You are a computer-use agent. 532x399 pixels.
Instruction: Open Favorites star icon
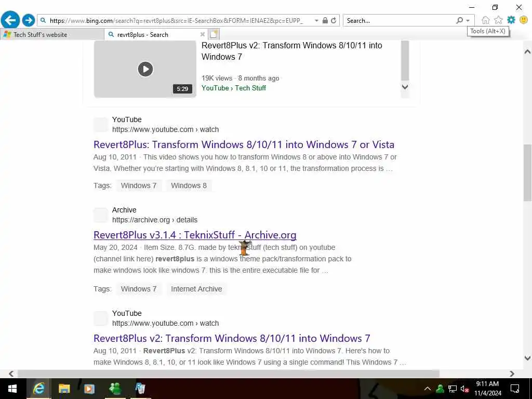point(498,20)
